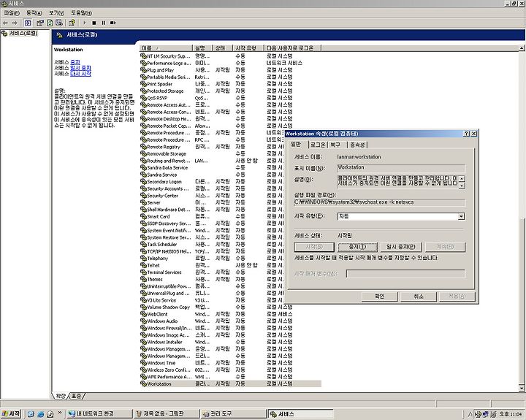This screenshot has height=420, width=526.
Task: Click the Stop Service square icon
Action: [94, 23]
